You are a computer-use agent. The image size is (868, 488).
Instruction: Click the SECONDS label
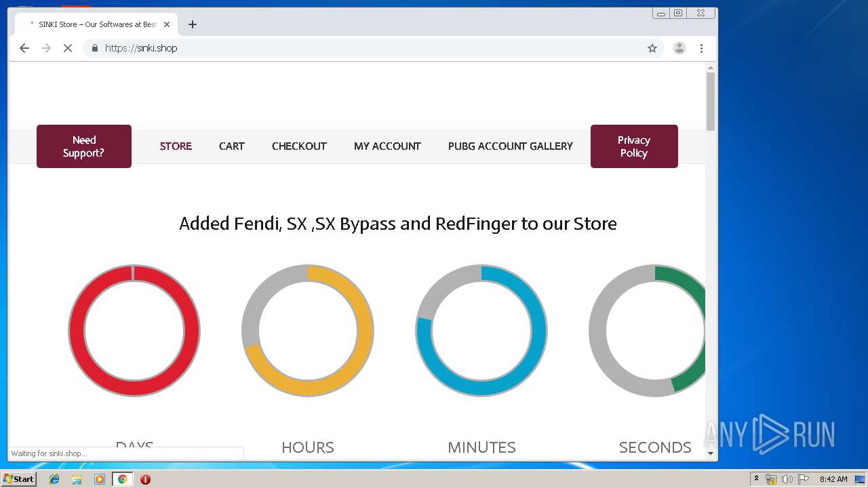pyautogui.click(x=655, y=447)
